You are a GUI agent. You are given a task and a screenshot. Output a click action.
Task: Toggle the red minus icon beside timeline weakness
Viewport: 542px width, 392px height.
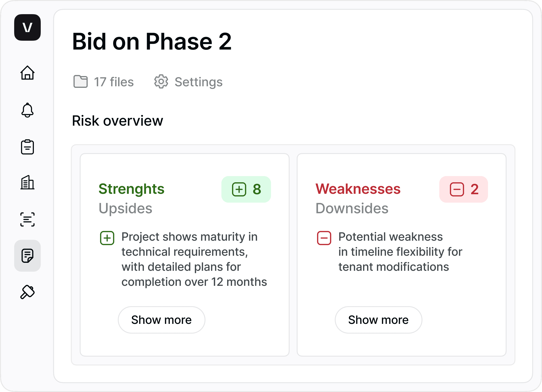point(324,238)
